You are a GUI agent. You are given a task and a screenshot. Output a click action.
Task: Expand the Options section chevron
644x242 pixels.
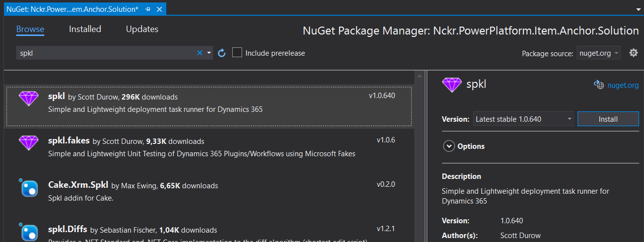[448, 146]
